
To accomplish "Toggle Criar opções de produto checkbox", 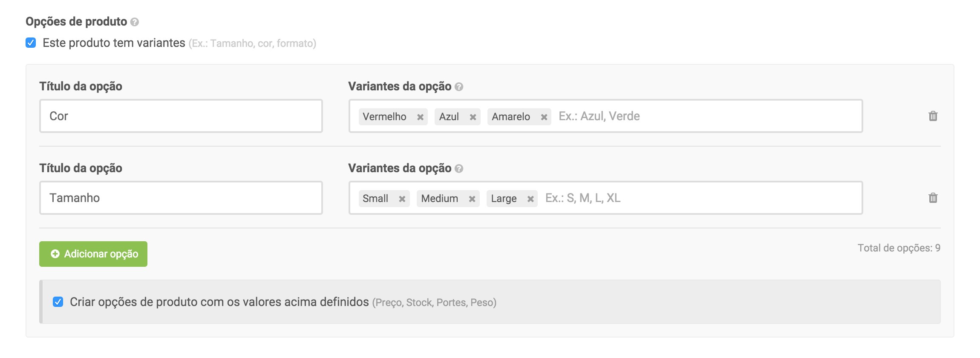I will tap(58, 302).
